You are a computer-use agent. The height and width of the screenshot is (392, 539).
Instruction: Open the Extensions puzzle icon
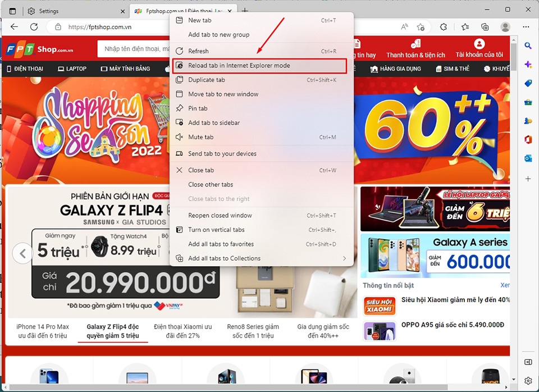pyautogui.click(x=444, y=27)
